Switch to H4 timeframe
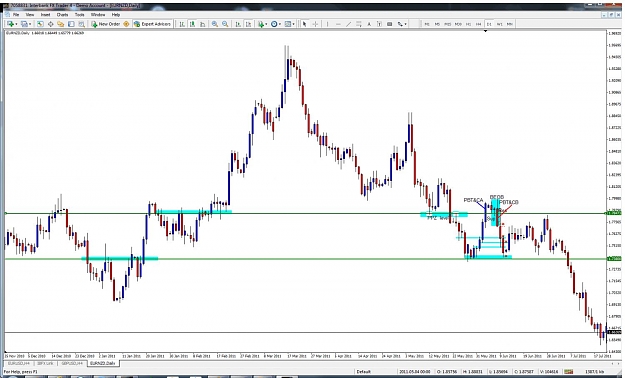The width and height of the screenshot is (625, 378). 478,24
